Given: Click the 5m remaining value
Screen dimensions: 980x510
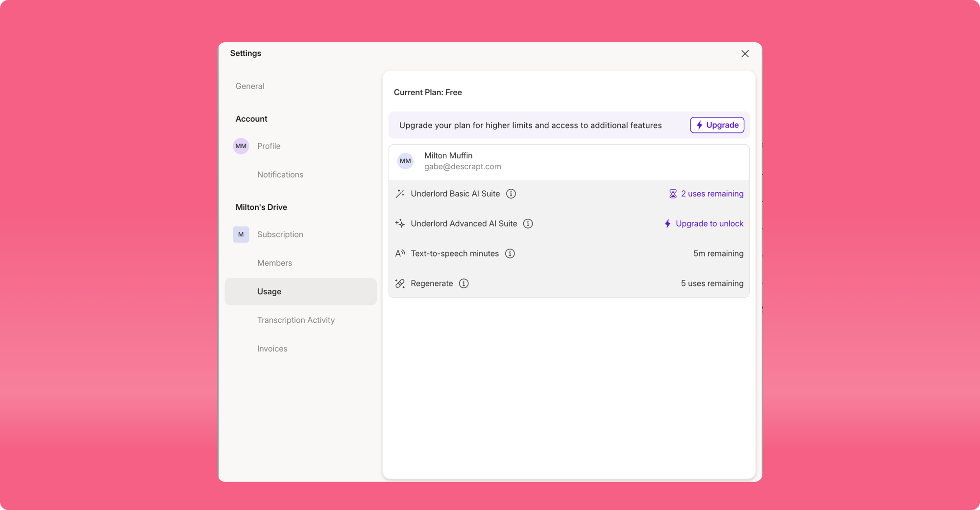Looking at the screenshot, I should tap(718, 254).
